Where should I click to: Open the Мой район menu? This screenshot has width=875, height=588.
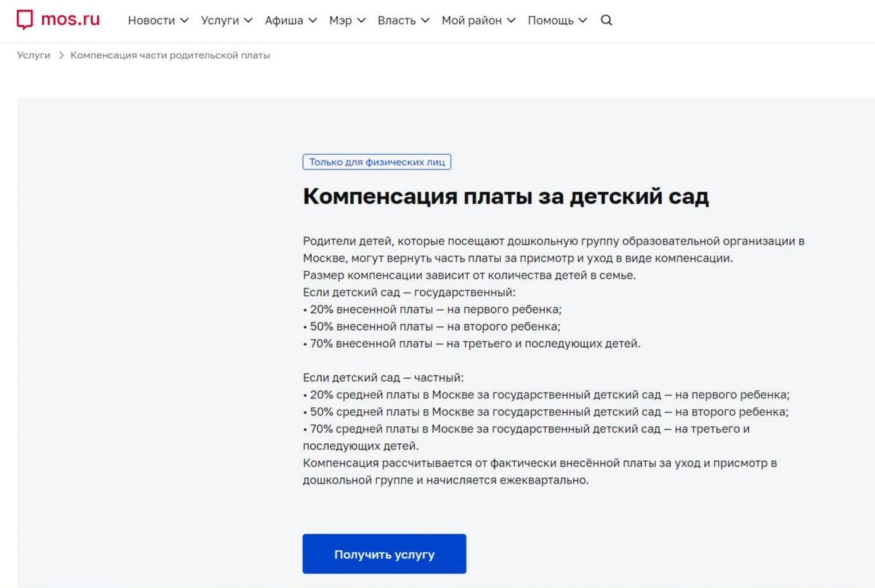(479, 20)
